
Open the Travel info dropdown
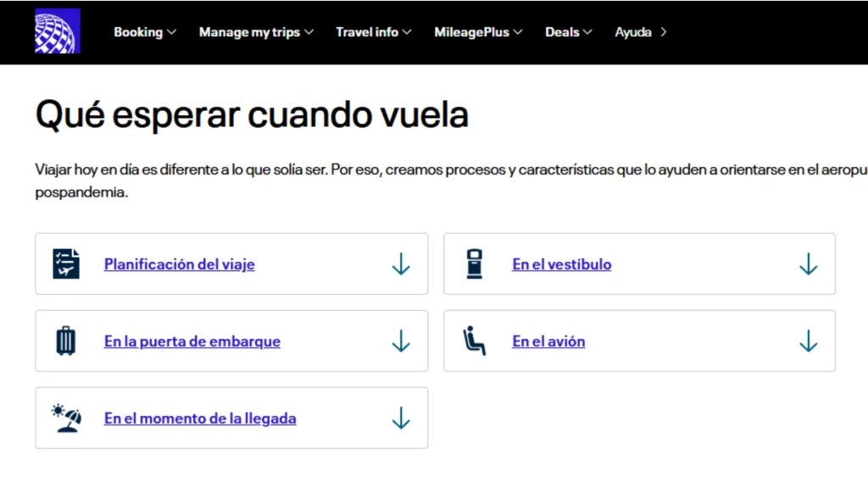[374, 32]
